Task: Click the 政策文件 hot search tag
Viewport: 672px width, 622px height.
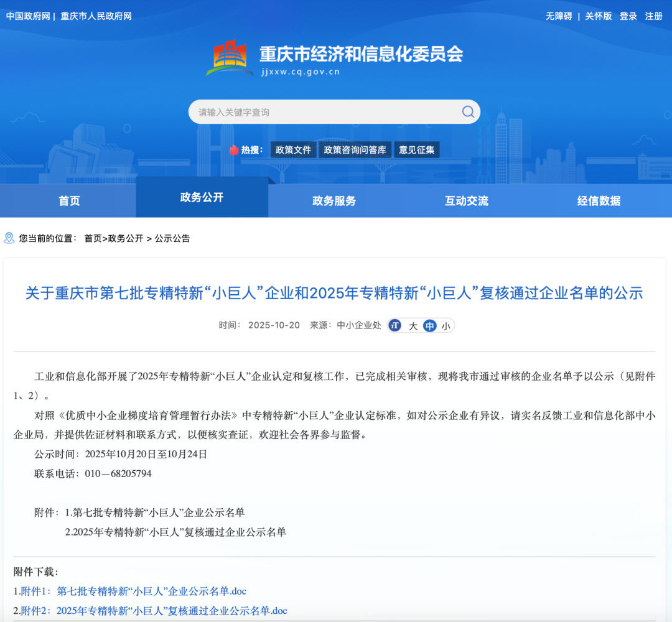Action: coord(293,150)
